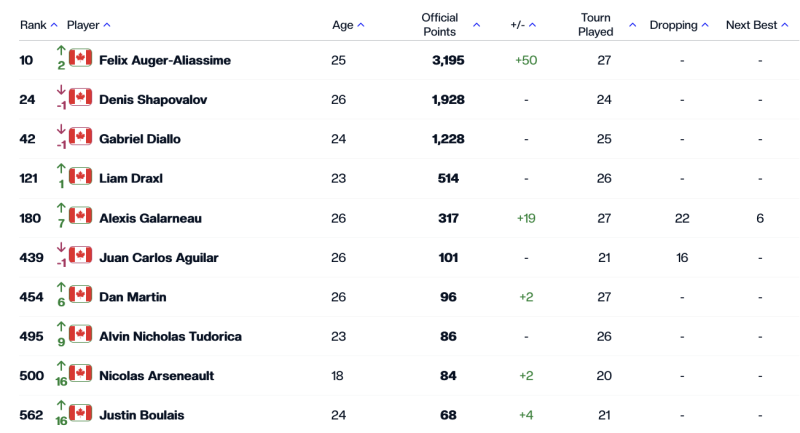Open Alvin Nicholas Tudorica's player page
The height and width of the screenshot is (433, 800).
170,337
